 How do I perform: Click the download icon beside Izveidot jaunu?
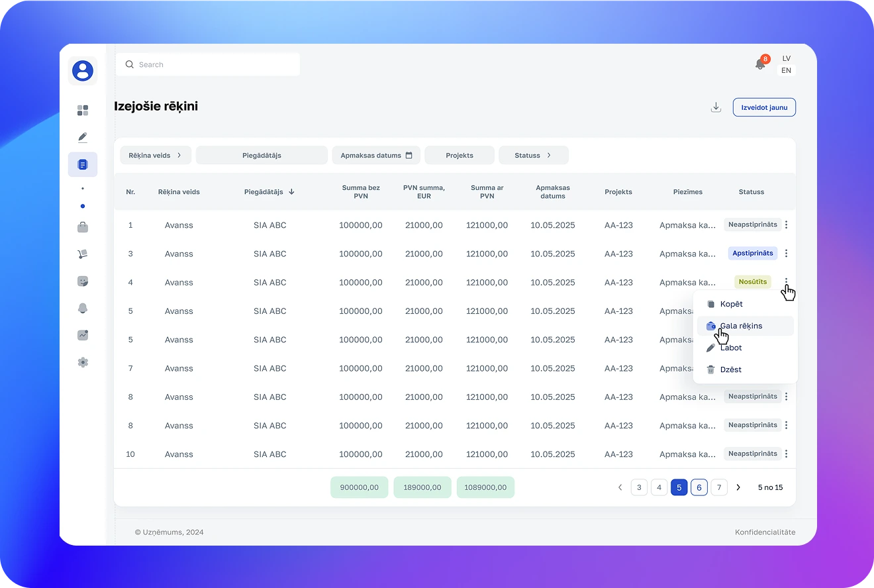click(716, 107)
